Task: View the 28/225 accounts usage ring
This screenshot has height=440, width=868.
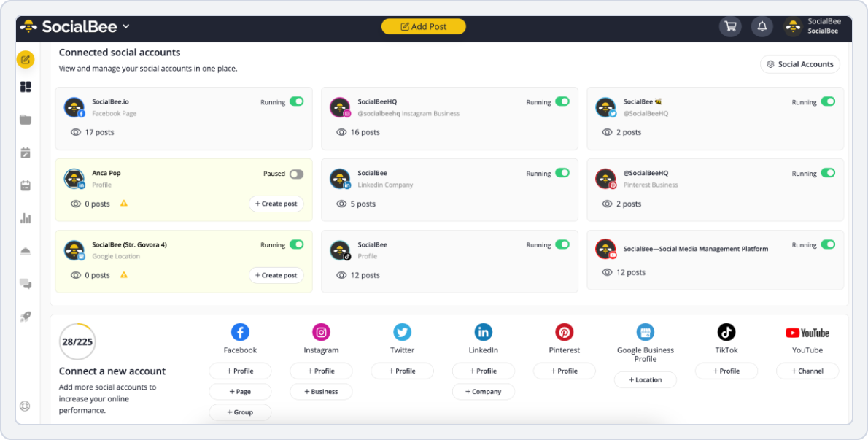Action: pos(77,341)
